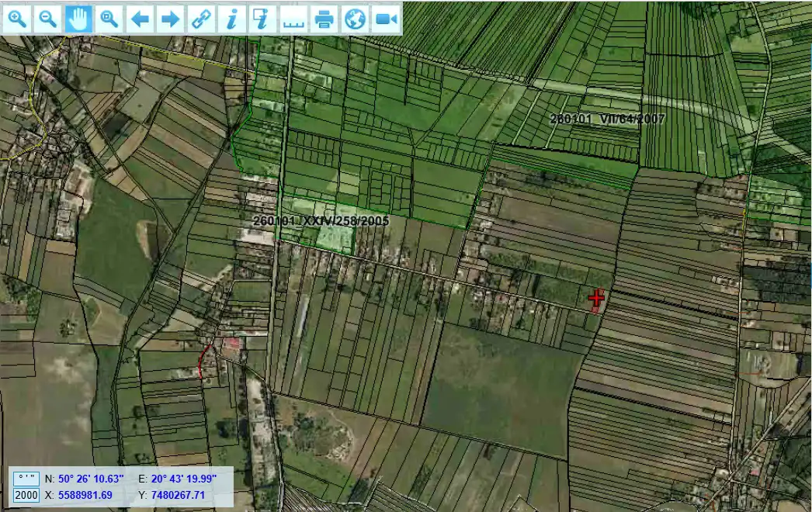Viewport: 812px width, 512px height.
Task: Click the 260101_XXIV/258/2005 parcel label
Action: [x=321, y=221]
